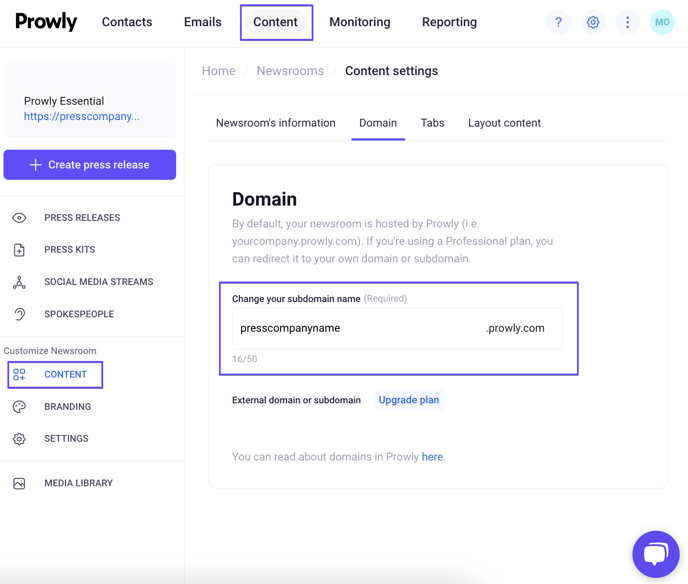Click External domain or subdomain label
The width and height of the screenshot is (688, 584).
coord(296,400)
